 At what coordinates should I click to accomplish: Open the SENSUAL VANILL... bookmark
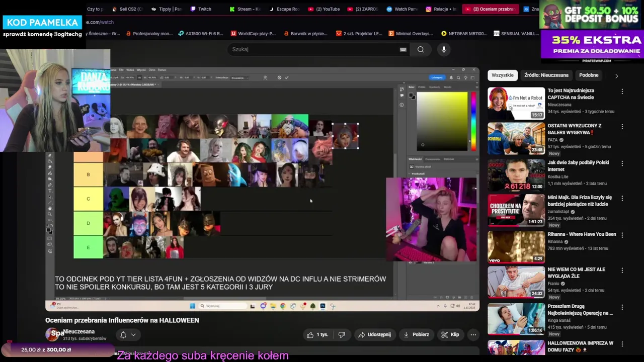coord(516,34)
